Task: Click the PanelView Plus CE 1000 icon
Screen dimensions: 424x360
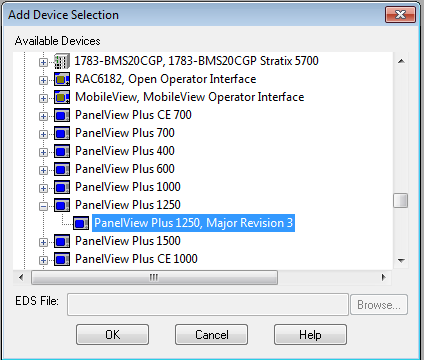Action: (x=62, y=259)
